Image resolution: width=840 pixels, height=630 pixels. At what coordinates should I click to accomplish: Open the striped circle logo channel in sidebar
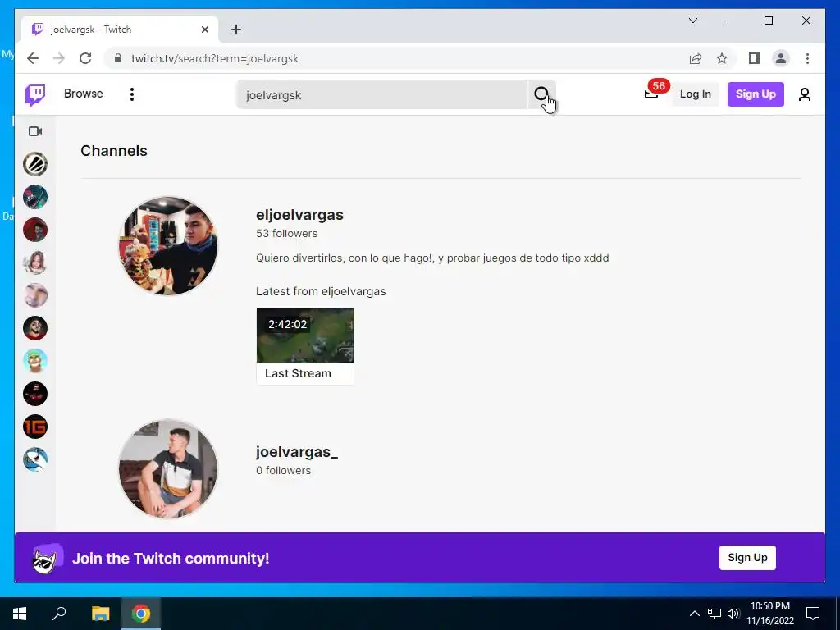click(x=35, y=164)
